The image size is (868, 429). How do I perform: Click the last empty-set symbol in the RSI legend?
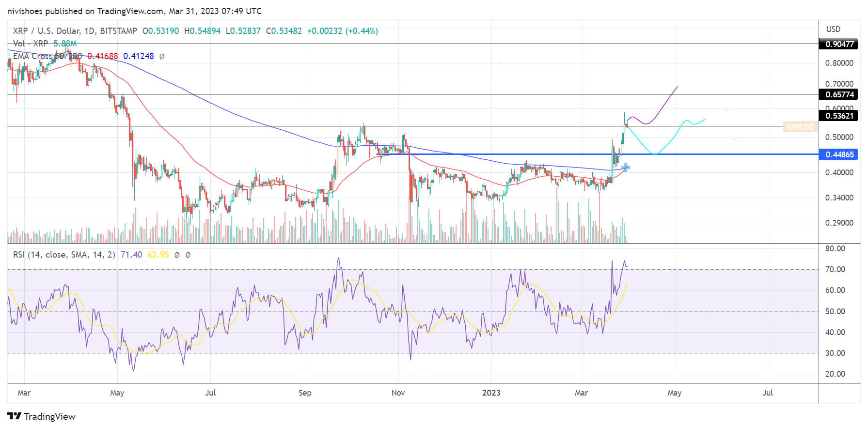point(188,255)
